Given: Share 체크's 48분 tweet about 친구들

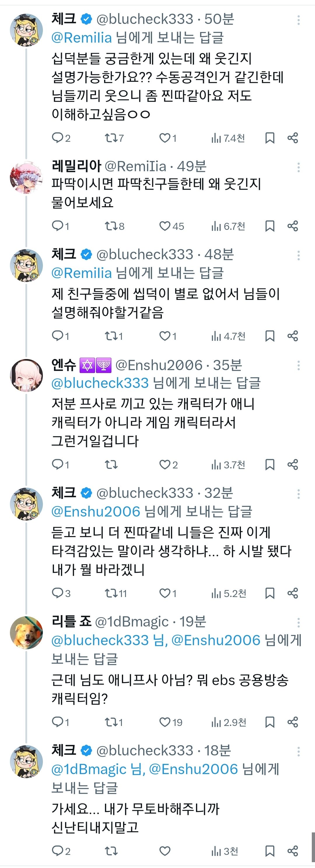Looking at the screenshot, I should pos(293,336).
